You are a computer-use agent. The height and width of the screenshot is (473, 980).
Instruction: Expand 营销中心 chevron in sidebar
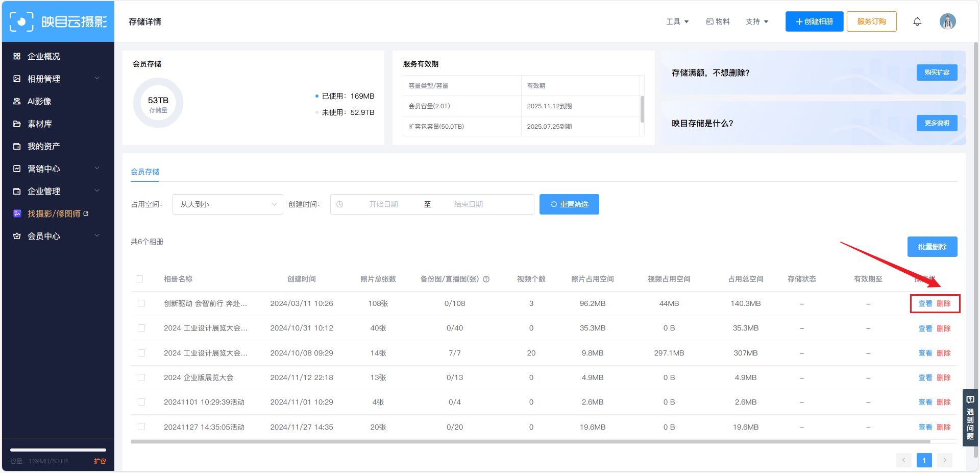[x=97, y=168]
